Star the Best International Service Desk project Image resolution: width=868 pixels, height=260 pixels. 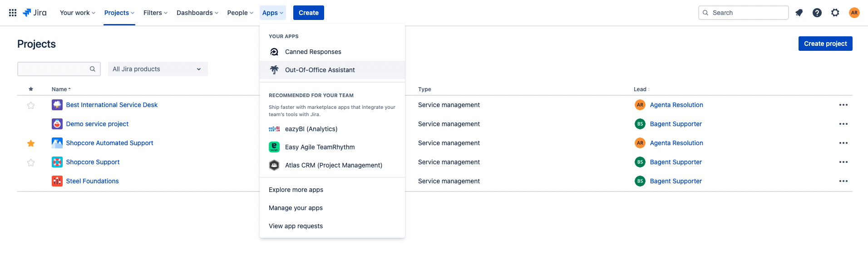[31, 105]
